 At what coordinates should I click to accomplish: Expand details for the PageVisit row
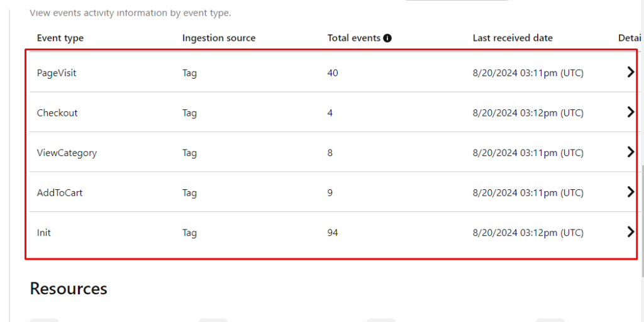click(631, 72)
